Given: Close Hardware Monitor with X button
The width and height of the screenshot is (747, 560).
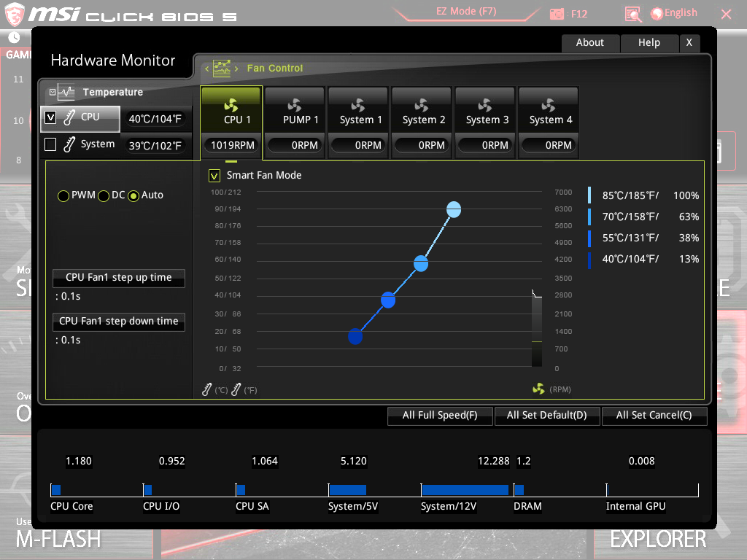Looking at the screenshot, I should pyautogui.click(x=689, y=43).
